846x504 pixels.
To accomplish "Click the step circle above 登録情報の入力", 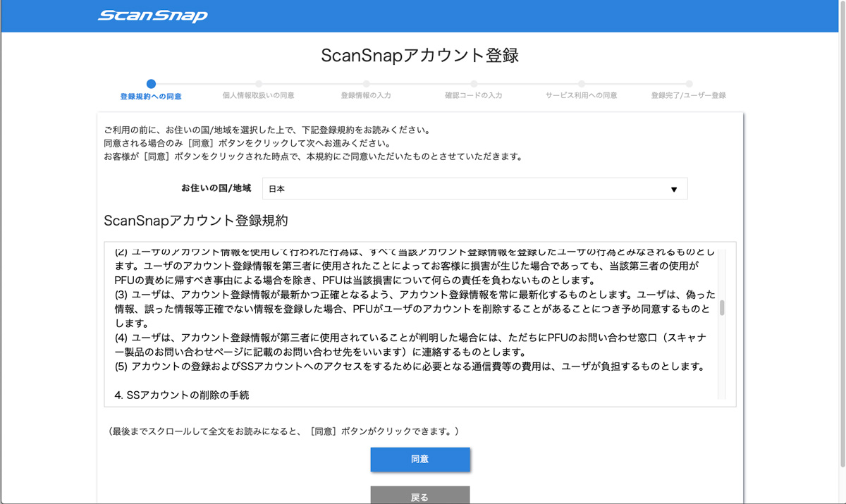I will [366, 84].
